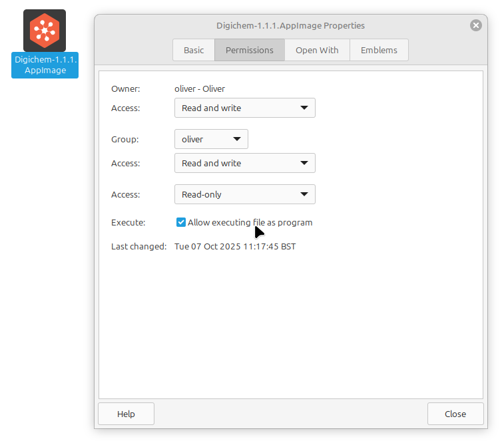Click the arrow icon on the oliver group dropdown
The width and height of the screenshot is (504, 443).
tap(236, 139)
